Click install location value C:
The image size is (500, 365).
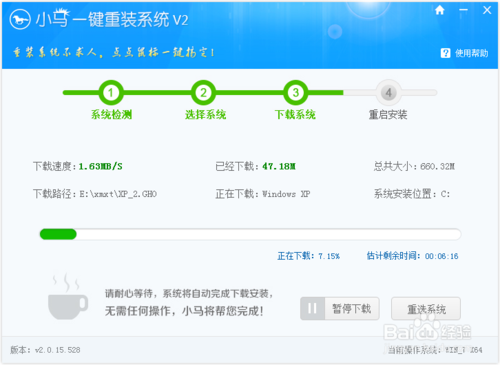(445, 194)
